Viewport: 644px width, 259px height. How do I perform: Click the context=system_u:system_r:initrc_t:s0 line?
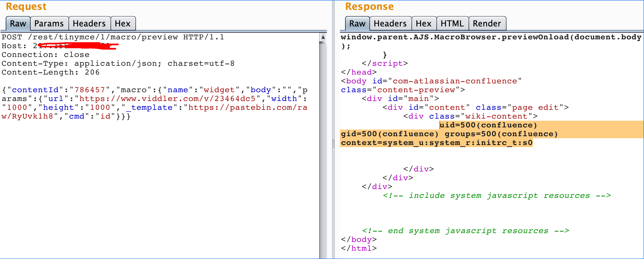tap(437, 143)
